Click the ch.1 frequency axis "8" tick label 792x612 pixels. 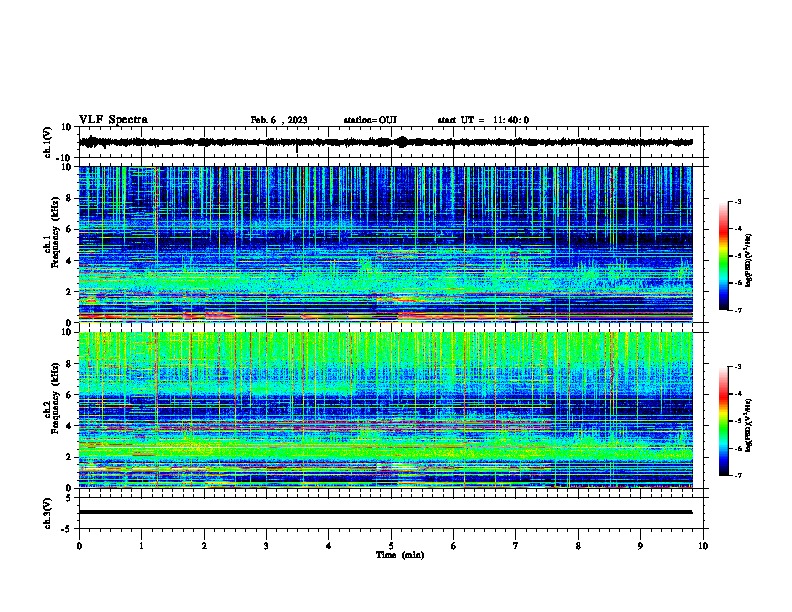(69, 198)
